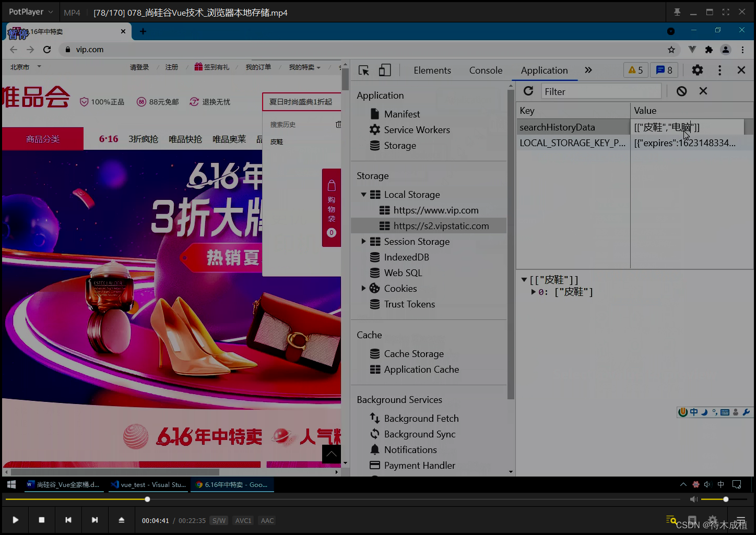Viewport: 756px width, 535px height.
Task: Click the clear all storage circle-slash icon
Action: pos(681,91)
